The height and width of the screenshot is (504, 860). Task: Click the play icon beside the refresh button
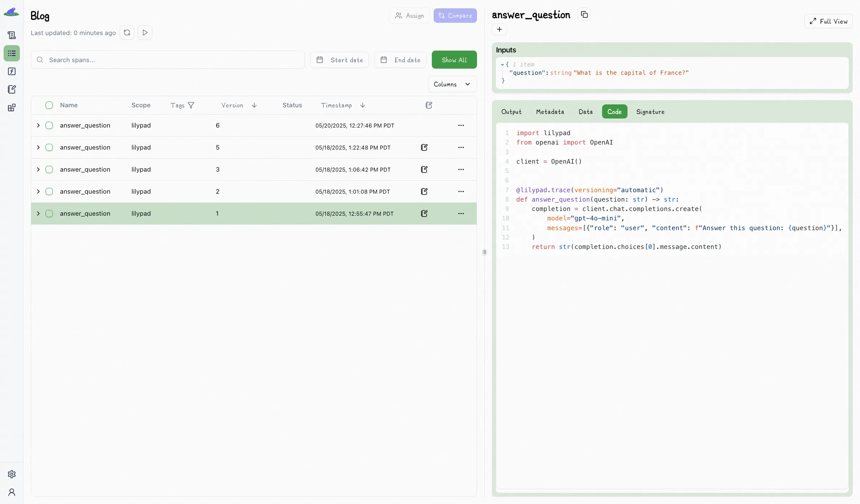click(x=145, y=33)
